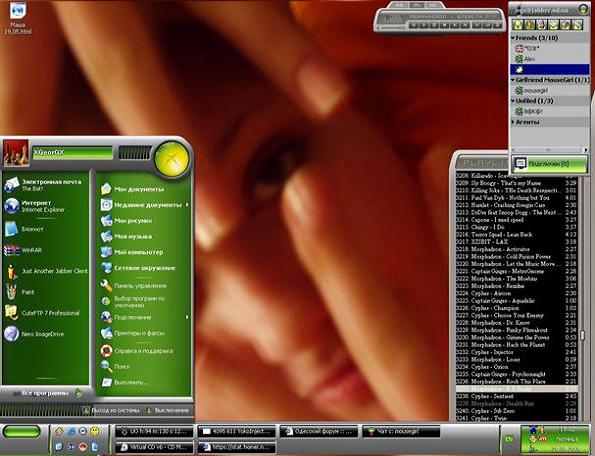This screenshot has height=456, width=595.
Task: Select the highlighted blue roster contact
Action: [x=549, y=69]
